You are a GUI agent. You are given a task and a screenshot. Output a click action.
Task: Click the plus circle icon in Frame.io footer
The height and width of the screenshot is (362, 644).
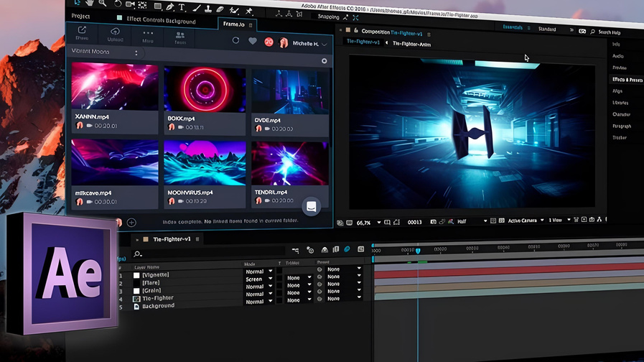coord(131,222)
